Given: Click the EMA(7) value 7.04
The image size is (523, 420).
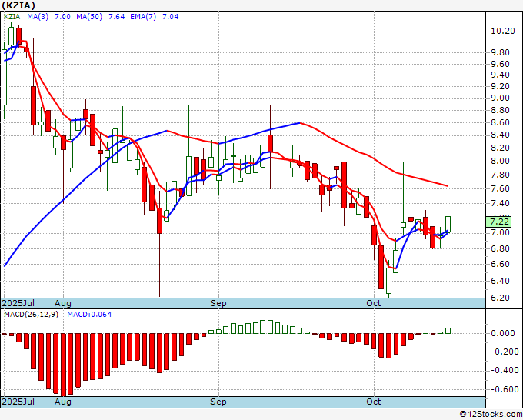Looking at the screenshot, I should (x=170, y=17).
